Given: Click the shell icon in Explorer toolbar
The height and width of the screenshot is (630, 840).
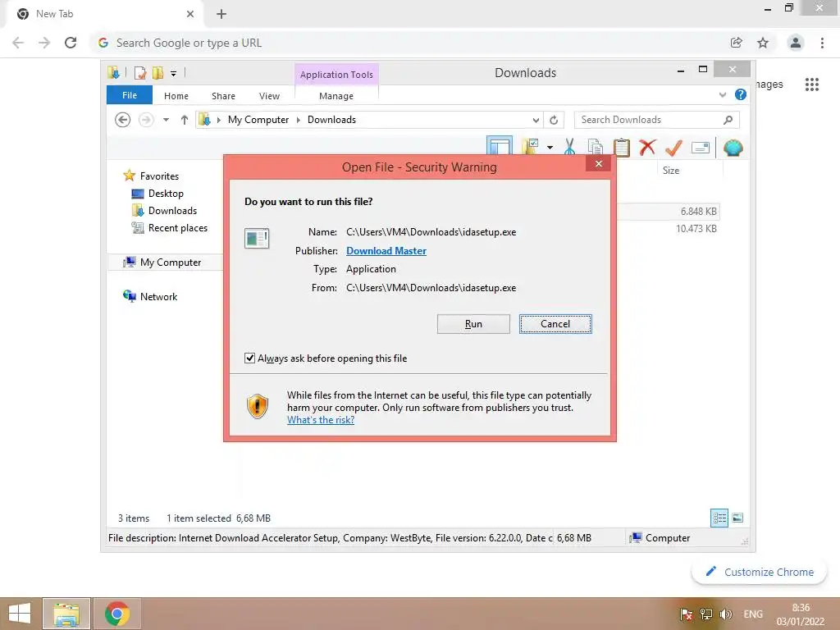Looking at the screenshot, I should tap(733, 148).
